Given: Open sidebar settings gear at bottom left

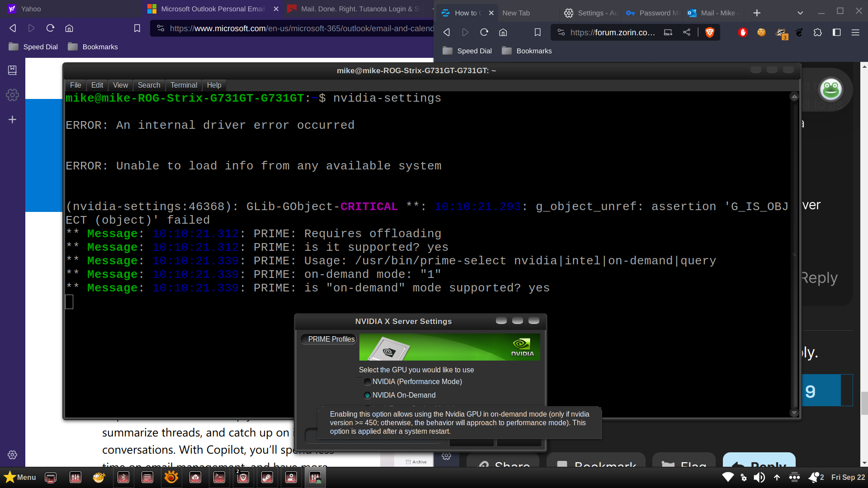Looking at the screenshot, I should pyautogui.click(x=13, y=455).
